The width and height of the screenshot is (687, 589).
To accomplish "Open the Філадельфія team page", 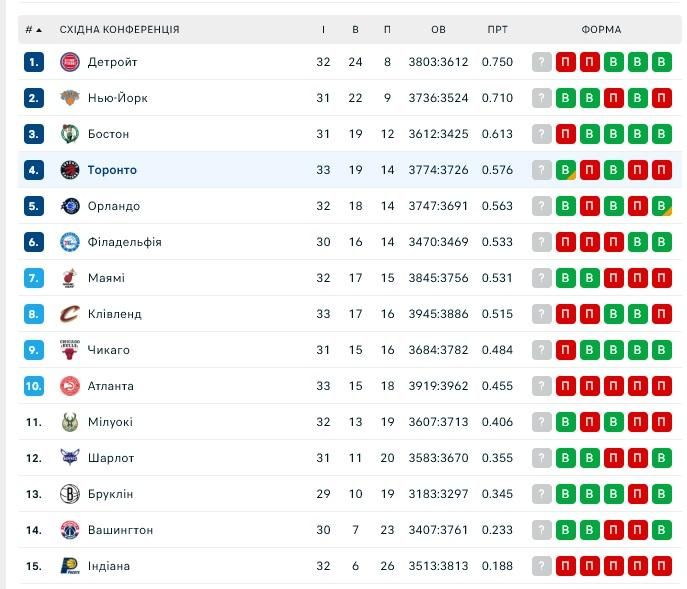I will (x=124, y=242).
